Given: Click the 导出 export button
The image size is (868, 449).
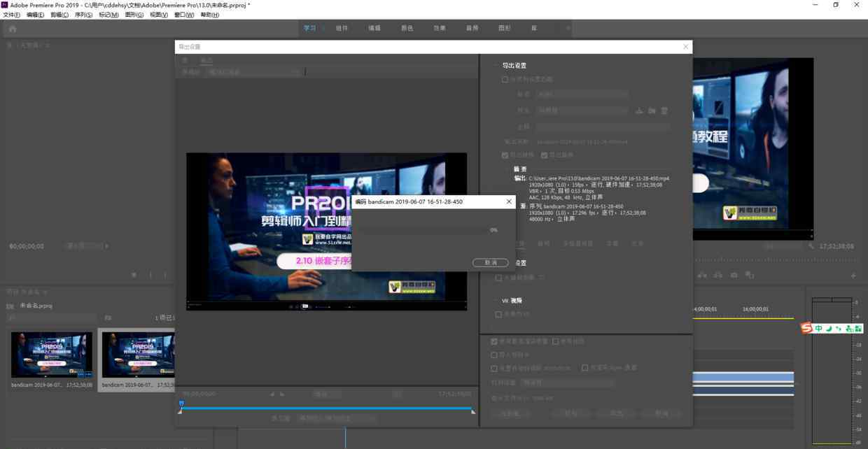Looking at the screenshot, I should click(x=616, y=413).
